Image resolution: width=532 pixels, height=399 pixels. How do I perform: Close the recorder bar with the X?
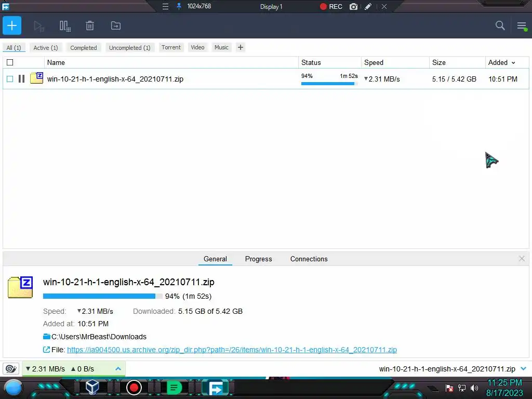pos(384,6)
